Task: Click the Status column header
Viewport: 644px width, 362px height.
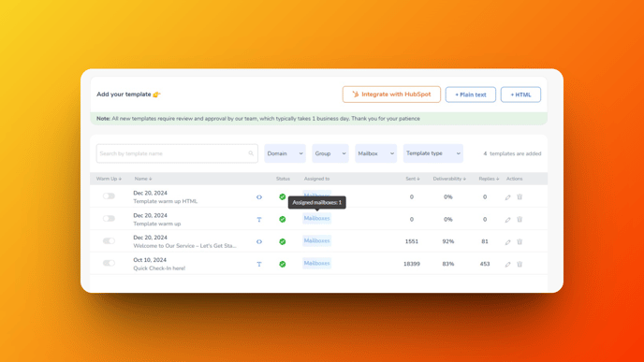Action: 283,179
